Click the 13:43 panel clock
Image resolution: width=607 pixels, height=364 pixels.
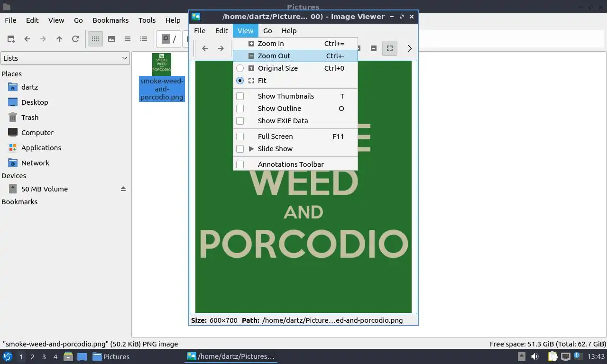click(596, 357)
